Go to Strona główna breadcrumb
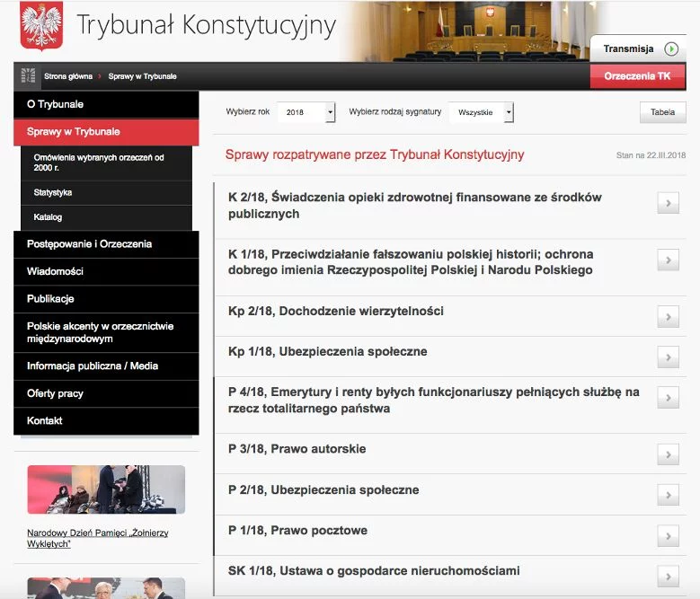The height and width of the screenshot is (599, 700). tap(68, 76)
